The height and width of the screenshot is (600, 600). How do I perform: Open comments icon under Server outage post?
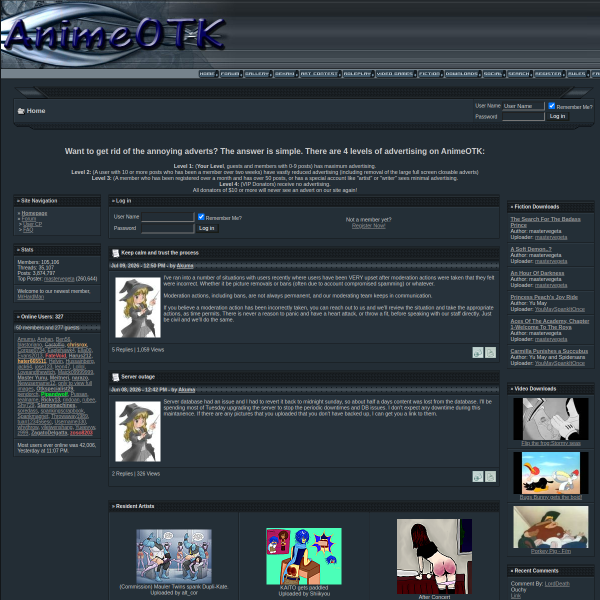click(x=478, y=476)
